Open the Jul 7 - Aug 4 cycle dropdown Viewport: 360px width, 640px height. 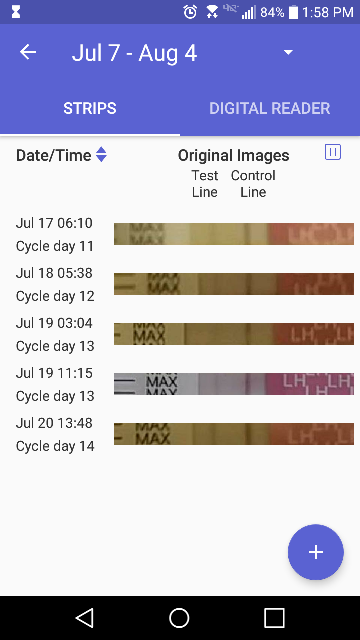point(288,52)
